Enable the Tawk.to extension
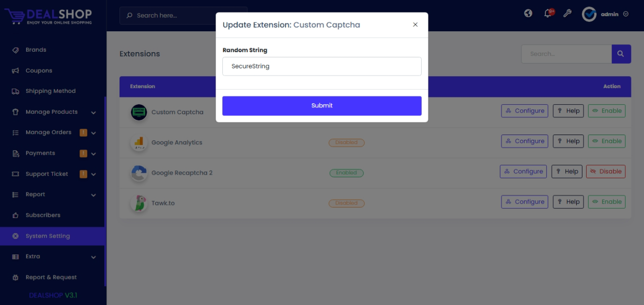This screenshot has width=644, height=305. pos(606,202)
